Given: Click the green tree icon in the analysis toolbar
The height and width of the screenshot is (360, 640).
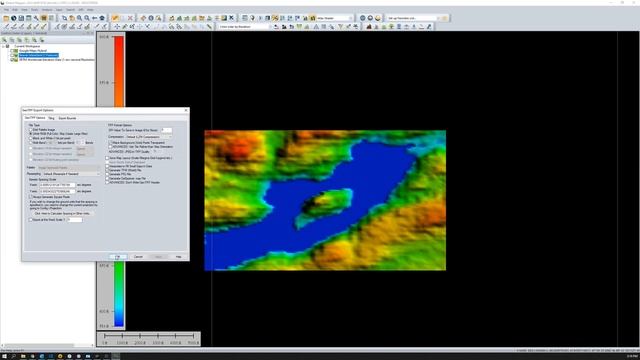Looking at the screenshot, I should (x=391, y=27).
